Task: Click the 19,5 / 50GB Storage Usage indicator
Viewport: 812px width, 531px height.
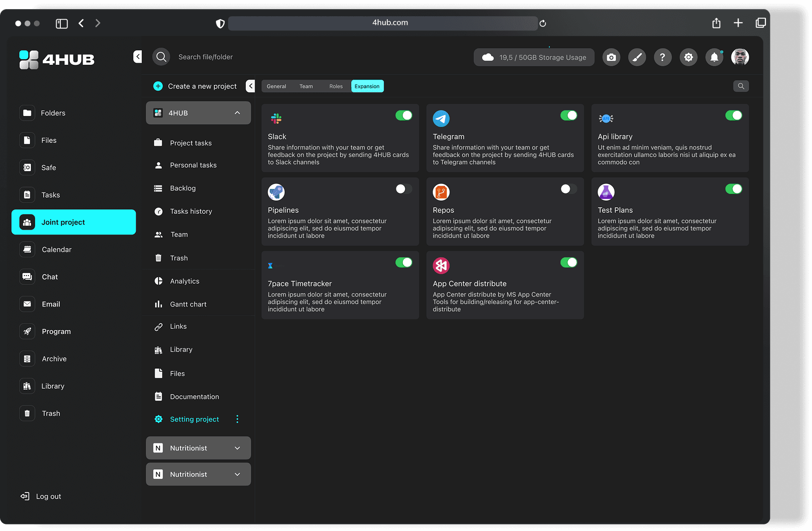Action: click(x=534, y=58)
